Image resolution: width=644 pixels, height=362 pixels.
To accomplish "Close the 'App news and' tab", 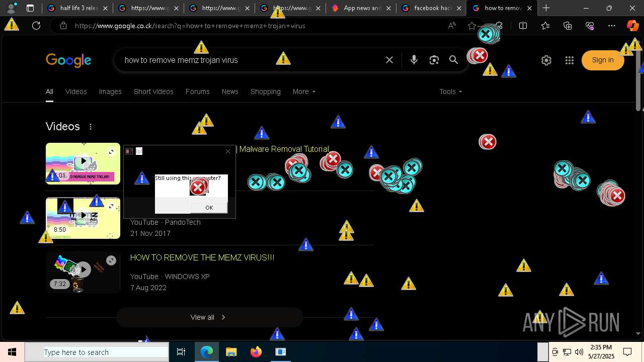I will (387, 8).
